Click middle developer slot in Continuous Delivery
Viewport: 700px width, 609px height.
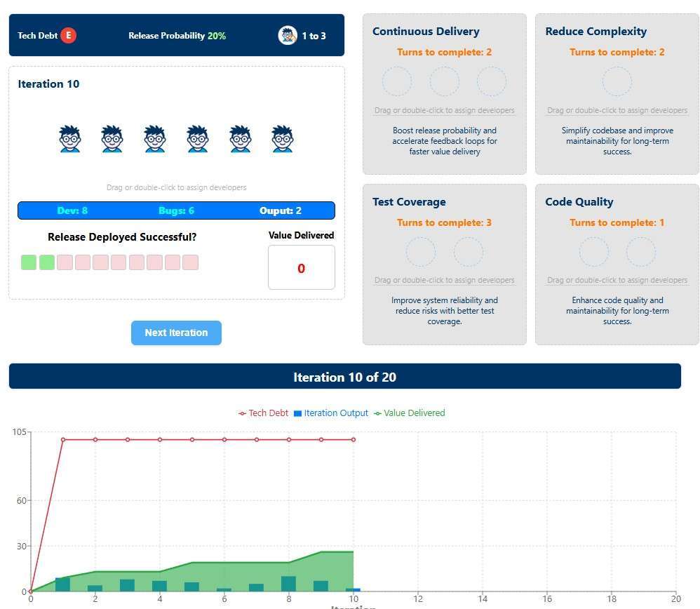pyautogui.click(x=444, y=81)
